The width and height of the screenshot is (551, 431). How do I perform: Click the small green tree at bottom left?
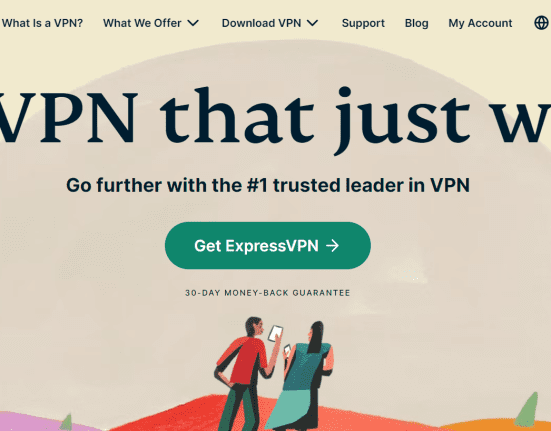click(x=66, y=422)
